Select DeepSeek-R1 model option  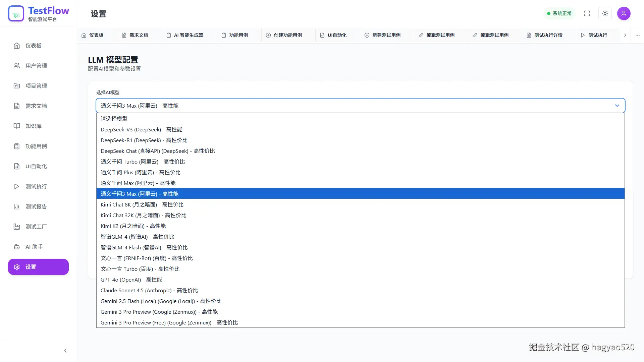pos(144,140)
